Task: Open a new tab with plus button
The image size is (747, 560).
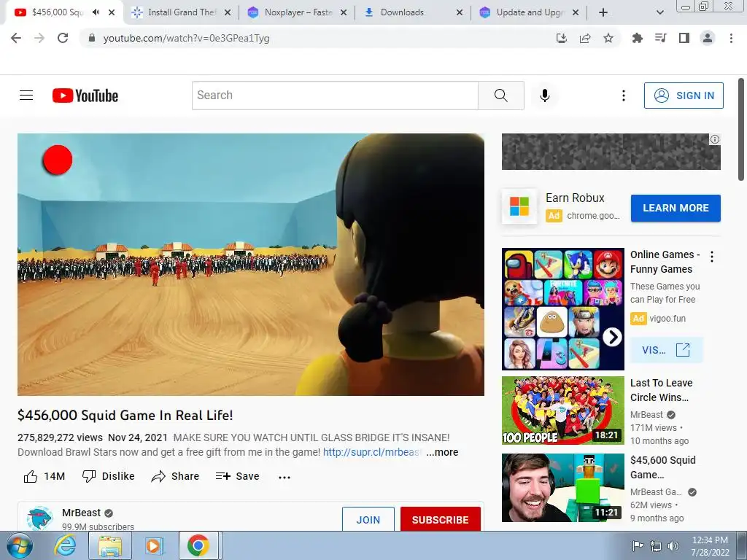Action: click(x=603, y=12)
